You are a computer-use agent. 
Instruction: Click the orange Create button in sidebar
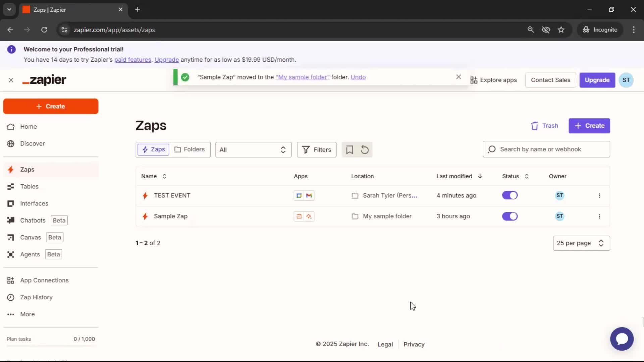pos(51,106)
